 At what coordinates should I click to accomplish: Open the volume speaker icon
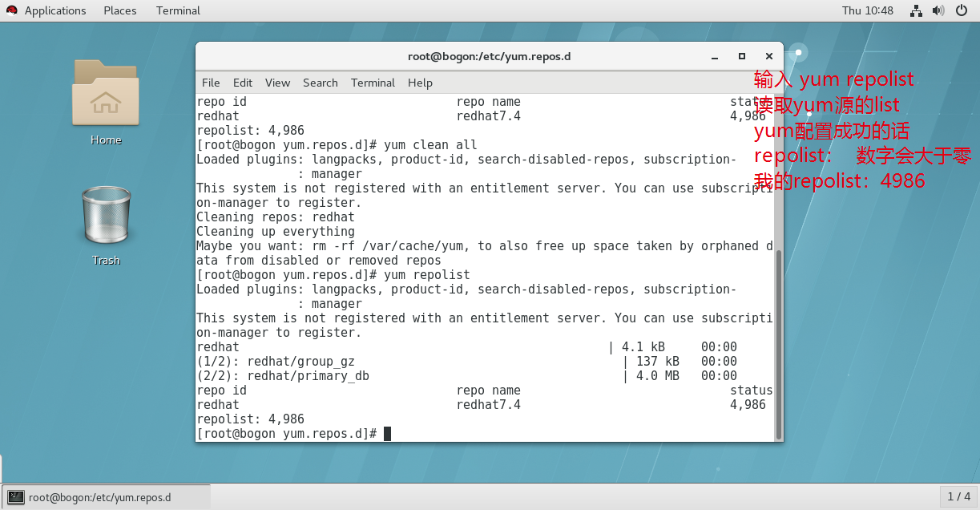point(939,10)
